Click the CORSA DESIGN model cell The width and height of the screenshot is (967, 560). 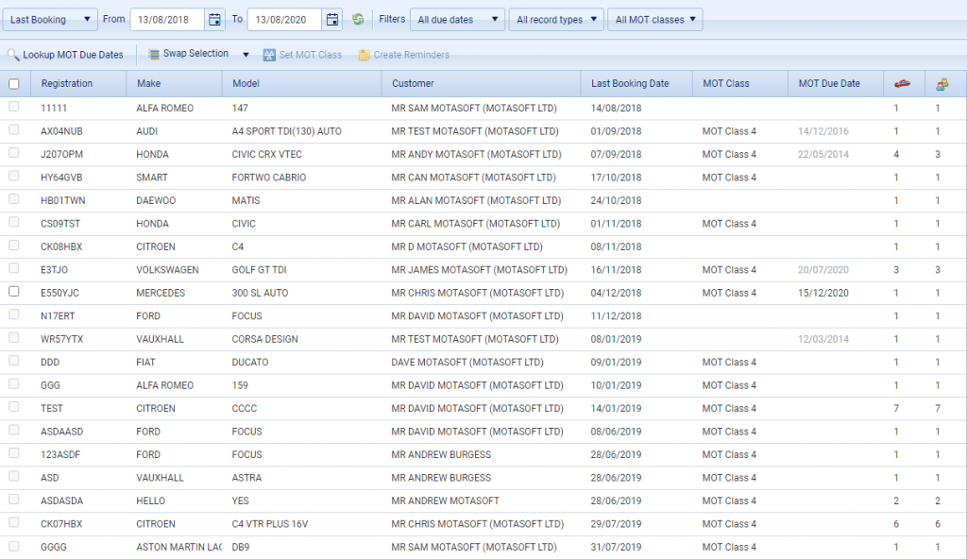264,339
